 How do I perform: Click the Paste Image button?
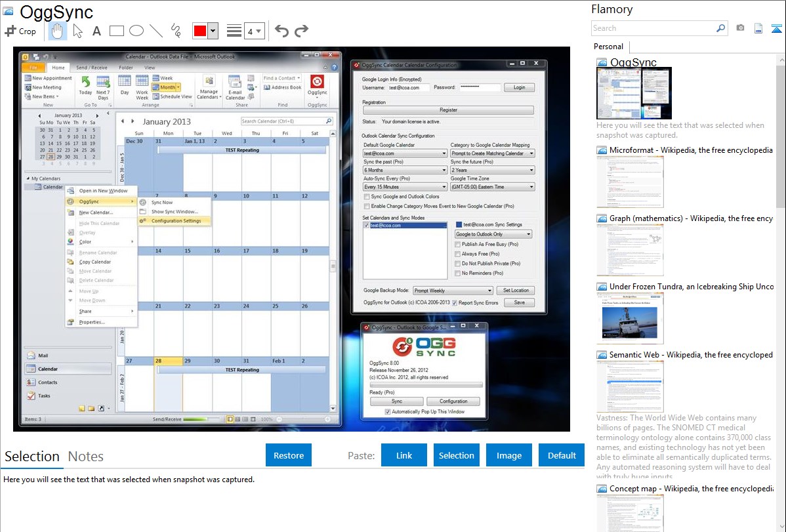click(x=508, y=455)
